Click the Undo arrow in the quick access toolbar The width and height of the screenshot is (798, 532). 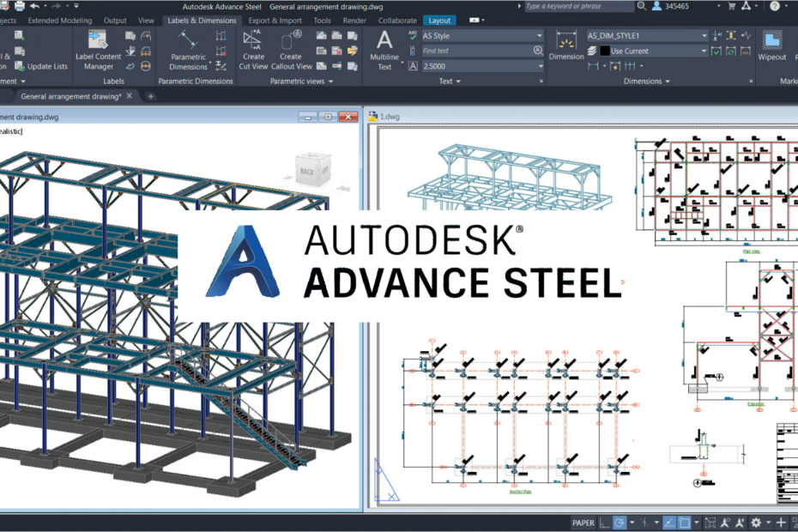(x=34, y=6)
